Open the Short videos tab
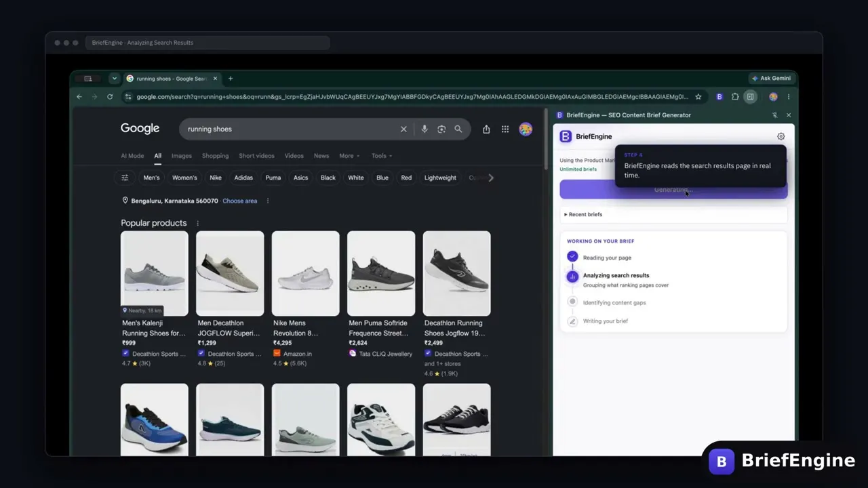This screenshot has height=488, width=868. pyautogui.click(x=257, y=156)
